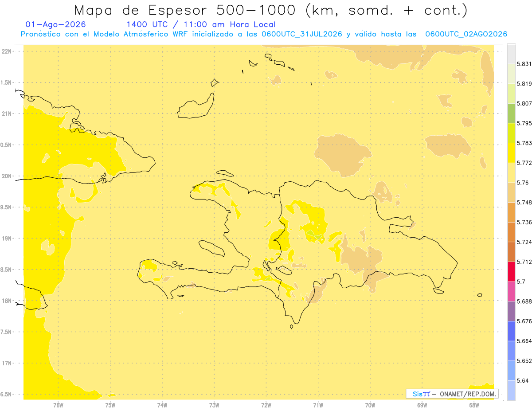Click the legend value 5.652
This screenshot has width=532, height=411.
524,361
